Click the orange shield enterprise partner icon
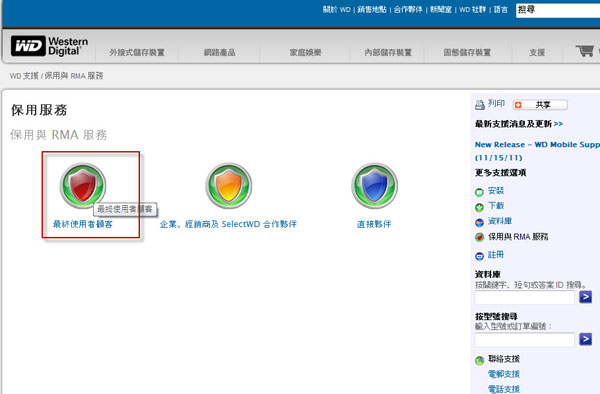Screen dimensions: 600x394 [x=229, y=186]
